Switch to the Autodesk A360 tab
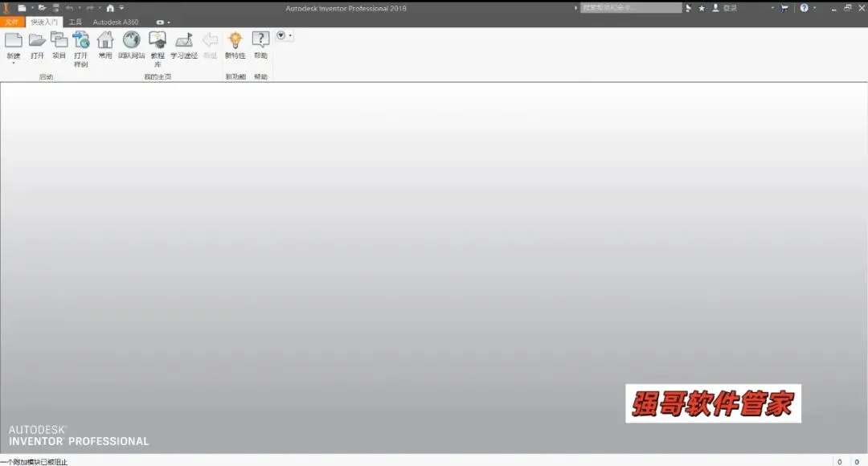 [x=116, y=22]
